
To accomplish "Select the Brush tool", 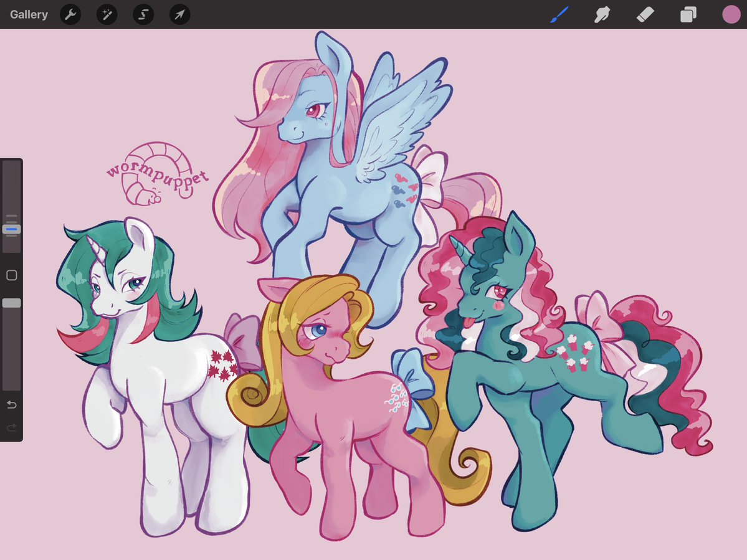I will 559,14.
